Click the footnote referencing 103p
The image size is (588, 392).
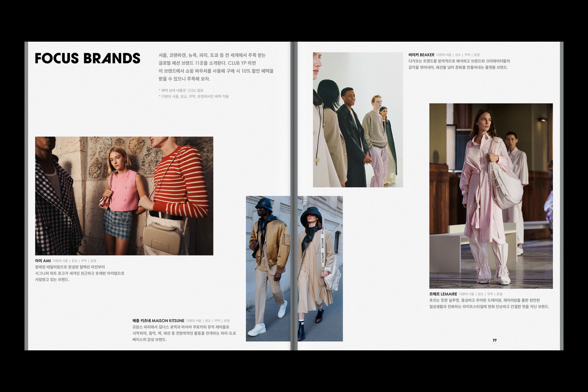point(181,90)
